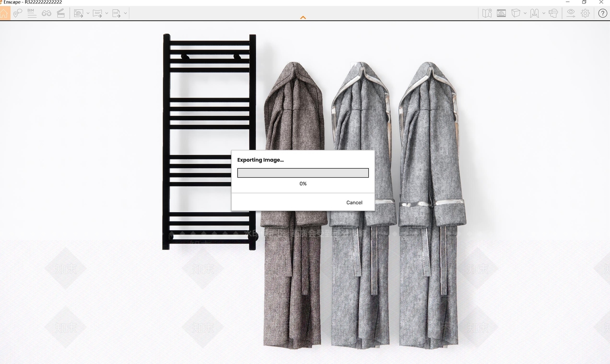Open the site context map icon
The image size is (610, 364).
click(487, 13)
